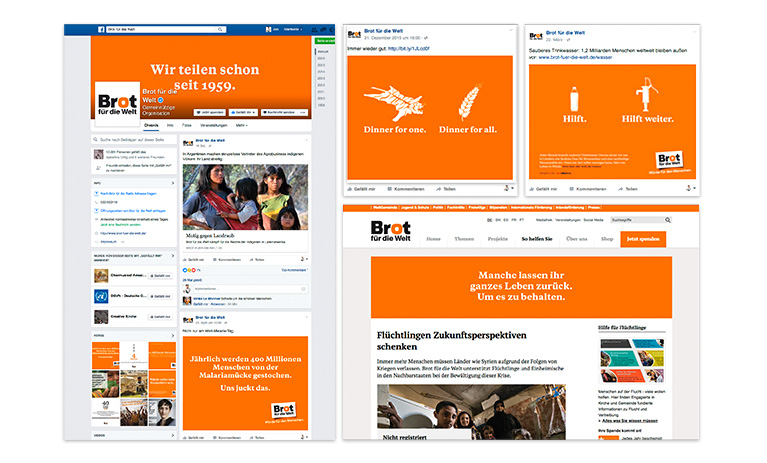Click the emoji icon inside the comment field
This screenshot has width=767, height=463.
coord(303,289)
